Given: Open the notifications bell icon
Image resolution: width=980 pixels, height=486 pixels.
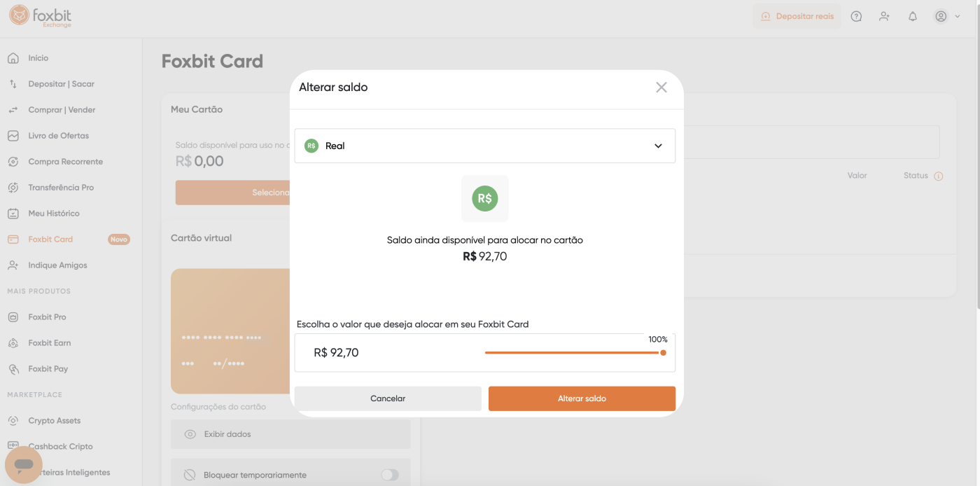Looking at the screenshot, I should 913,16.
